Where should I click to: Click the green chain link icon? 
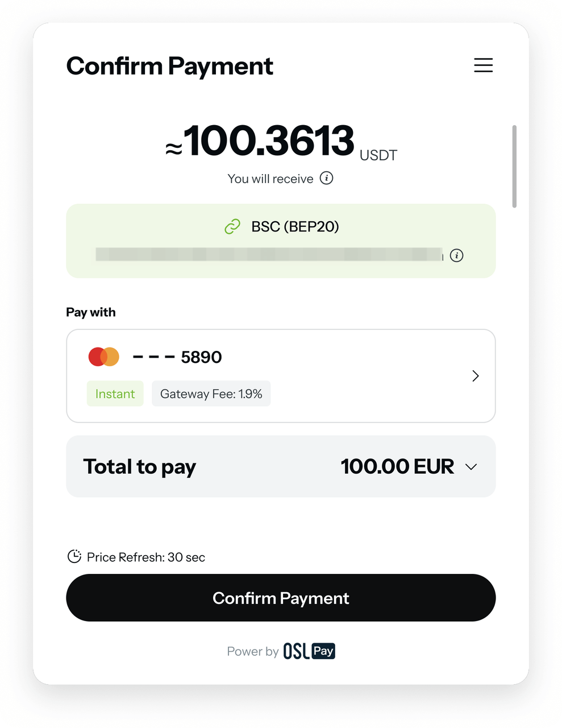[232, 226]
